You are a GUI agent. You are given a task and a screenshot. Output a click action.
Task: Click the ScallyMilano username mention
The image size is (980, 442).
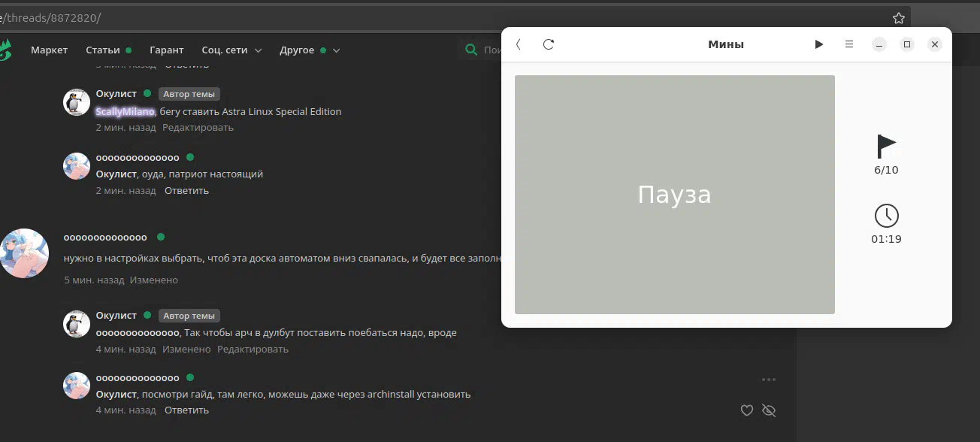125,112
